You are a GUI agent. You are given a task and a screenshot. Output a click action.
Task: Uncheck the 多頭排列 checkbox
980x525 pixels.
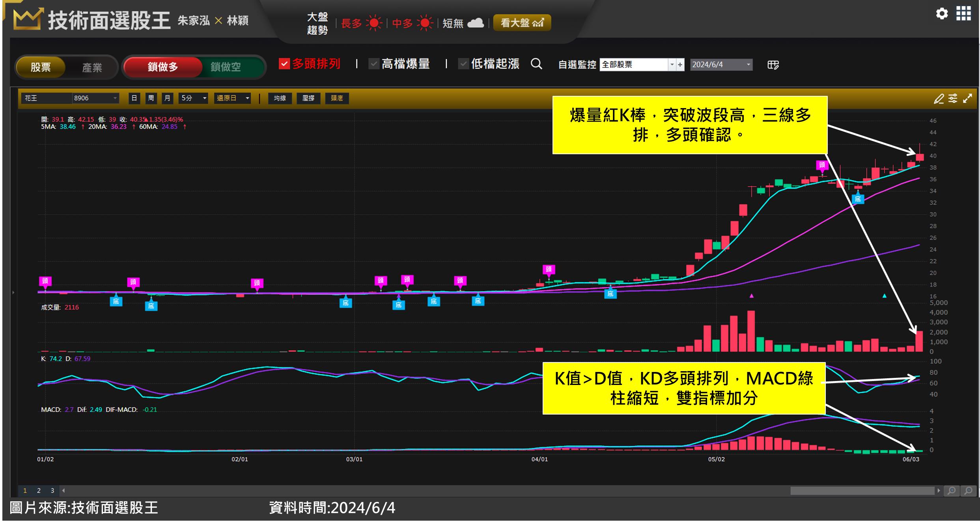coord(284,64)
